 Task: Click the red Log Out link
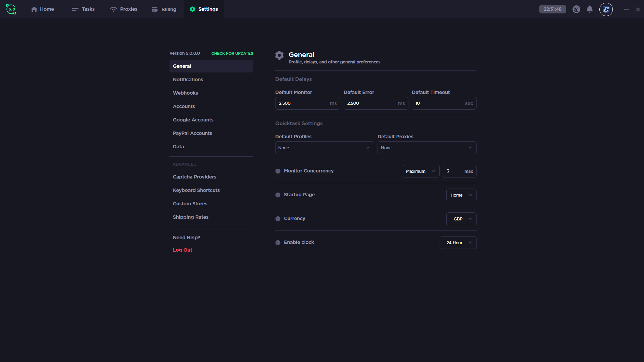point(183,250)
